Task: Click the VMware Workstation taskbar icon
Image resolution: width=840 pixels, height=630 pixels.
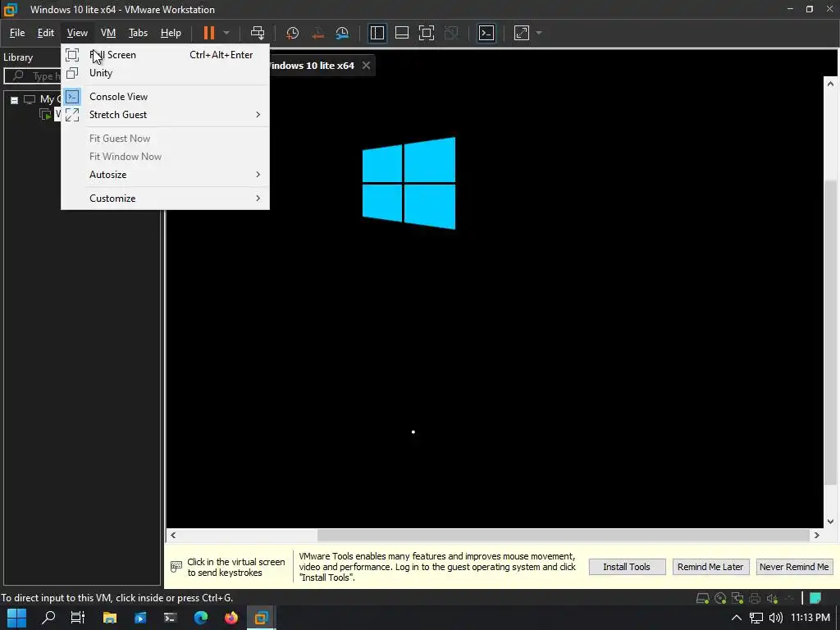Action: tap(262, 618)
